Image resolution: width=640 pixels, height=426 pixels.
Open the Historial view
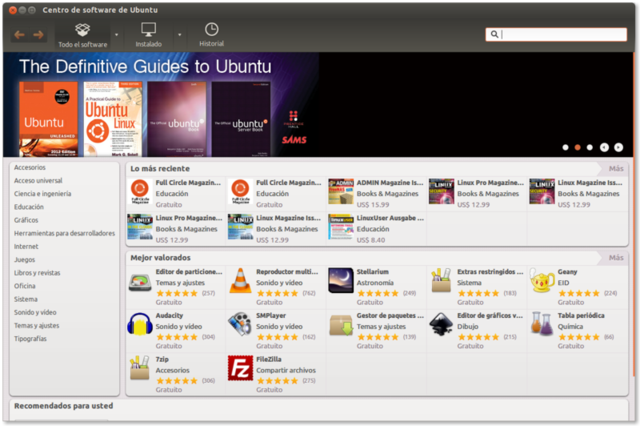tap(211, 35)
